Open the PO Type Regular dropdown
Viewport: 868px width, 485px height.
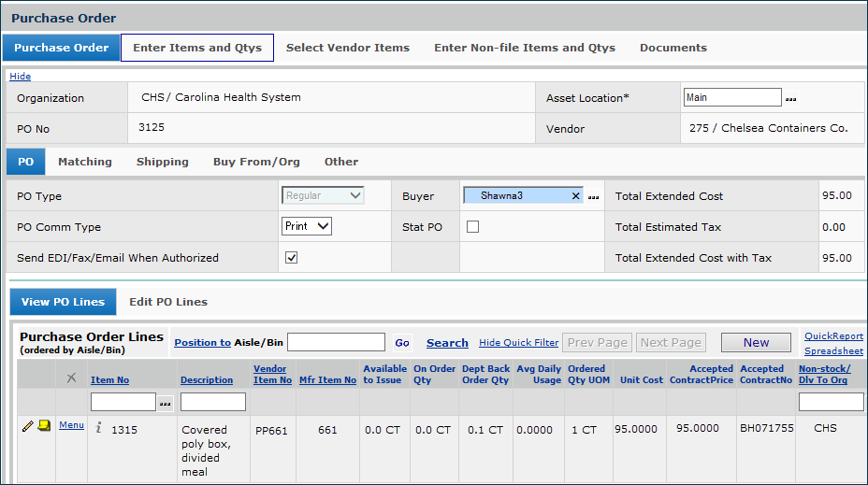point(323,196)
